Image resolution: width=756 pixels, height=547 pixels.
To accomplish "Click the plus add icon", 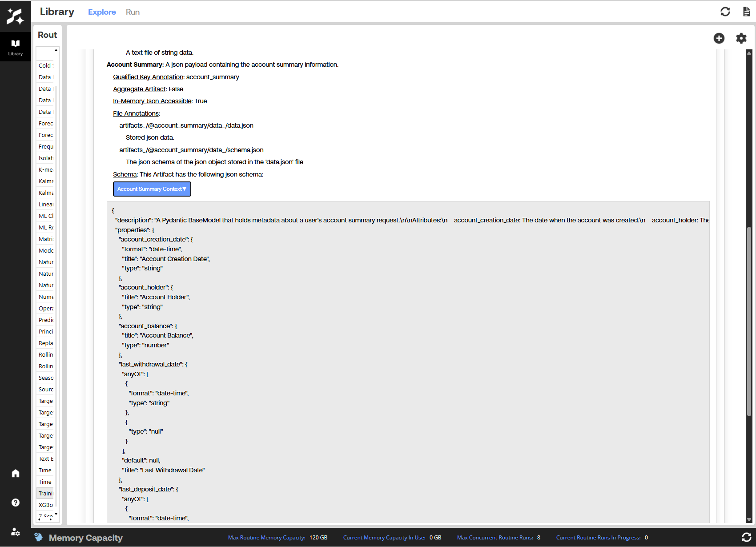I will [x=719, y=38].
